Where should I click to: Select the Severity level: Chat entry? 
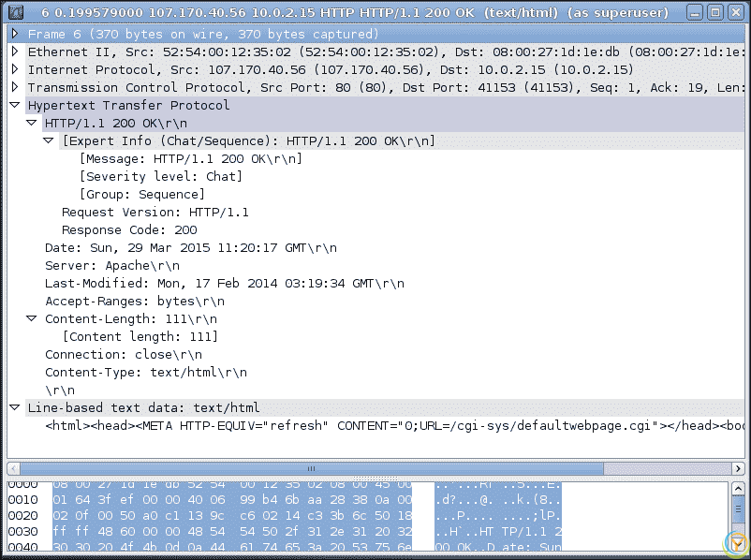click(x=161, y=176)
